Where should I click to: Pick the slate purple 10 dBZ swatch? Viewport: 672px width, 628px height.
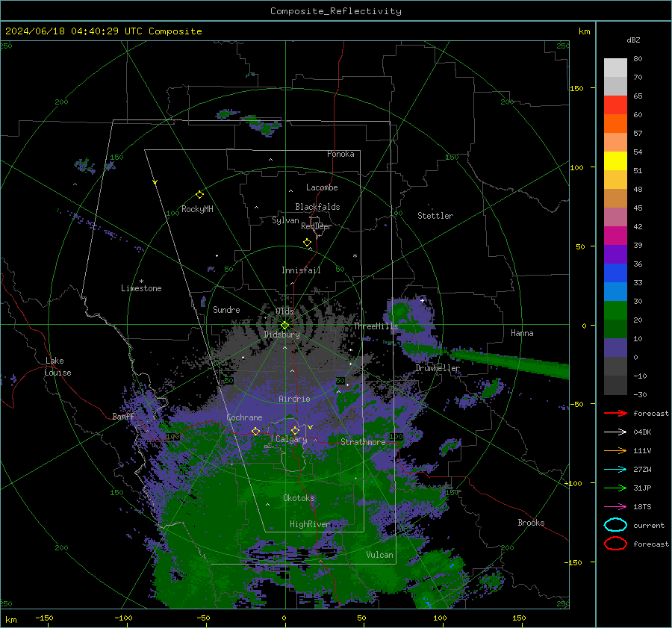[615, 347]
